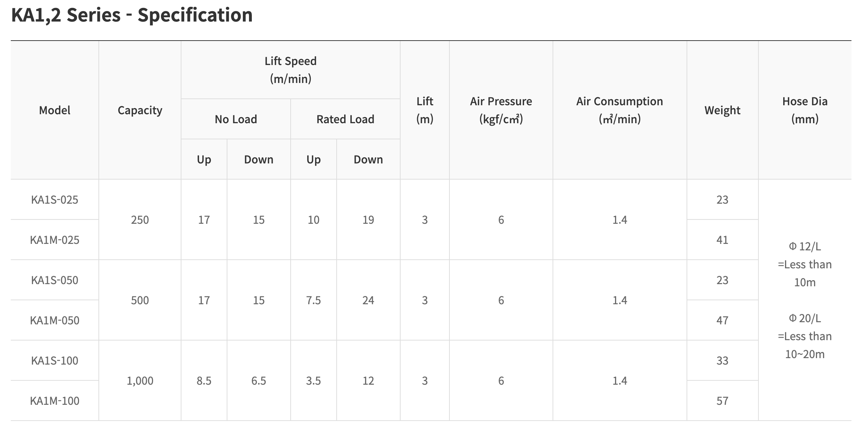Click the KA1M-050 model cell
868x426 pixels.
(x=55, y=320)
